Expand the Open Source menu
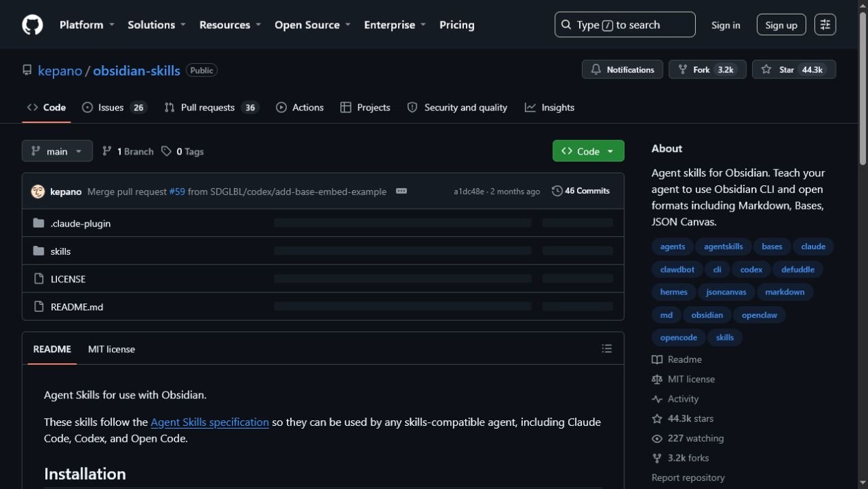 (x=312, y=25)
